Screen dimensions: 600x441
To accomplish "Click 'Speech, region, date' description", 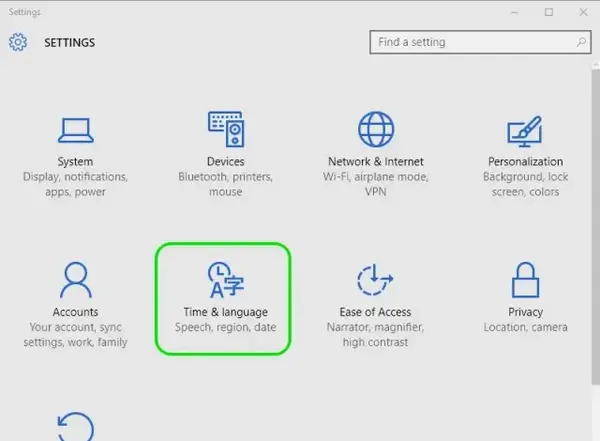I will click(226, 327).
